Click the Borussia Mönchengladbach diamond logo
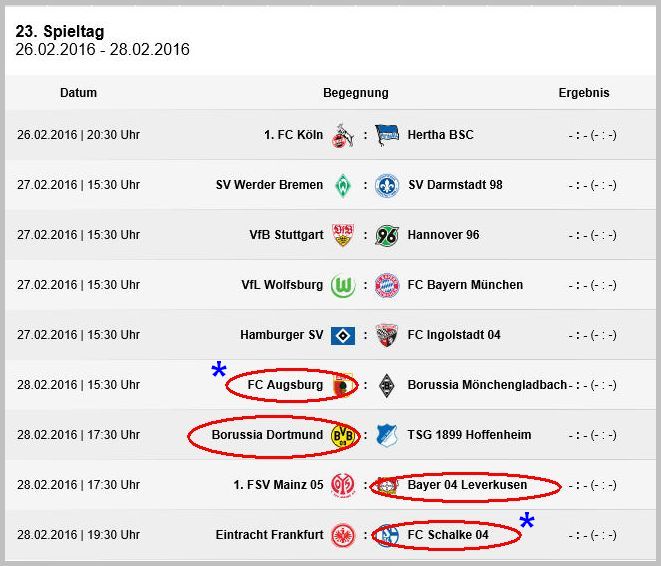This screenshot has width=661, height=566. pos(387,385)
